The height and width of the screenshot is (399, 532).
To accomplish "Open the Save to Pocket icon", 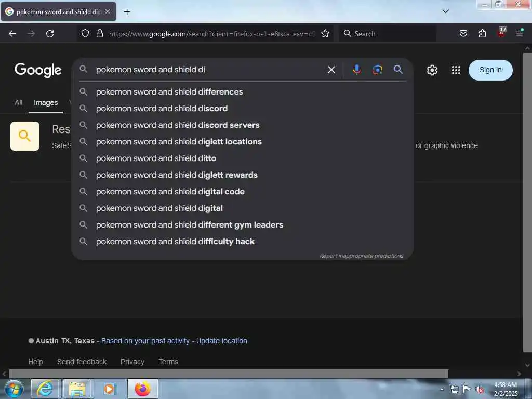I will coord(463,33).
